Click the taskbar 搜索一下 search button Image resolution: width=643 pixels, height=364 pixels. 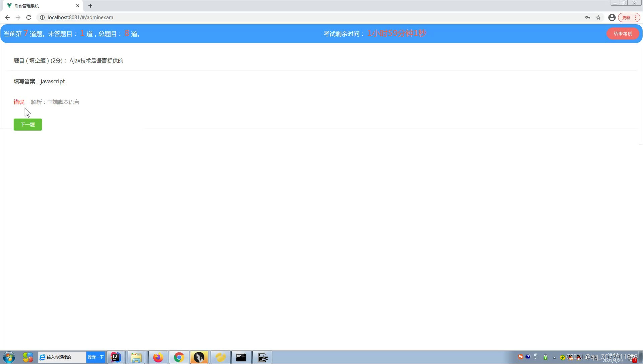[96, 357]
